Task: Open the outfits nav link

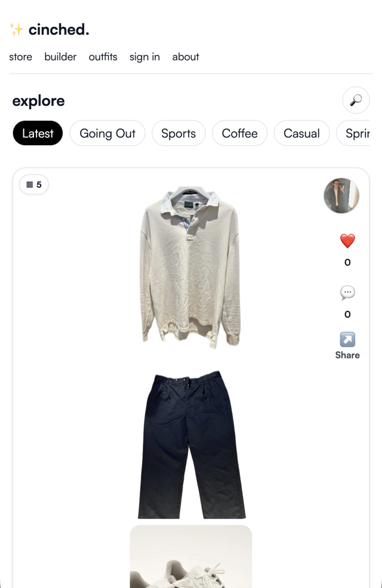Action: click(x=103, y=57)
